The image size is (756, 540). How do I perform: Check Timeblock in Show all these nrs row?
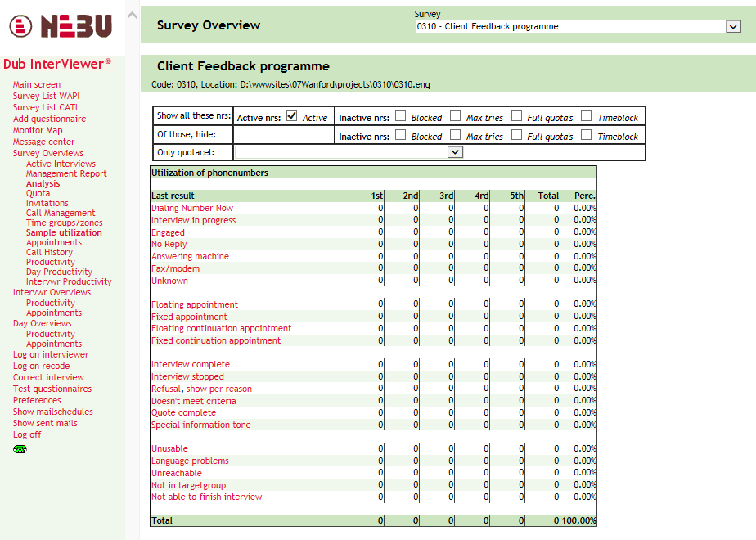click(x=587, y=115)
